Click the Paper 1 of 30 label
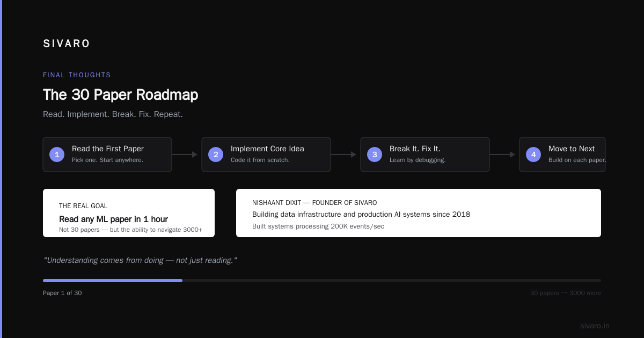The width and height of the screenshot is (644, 338). [x=62, y=293]
